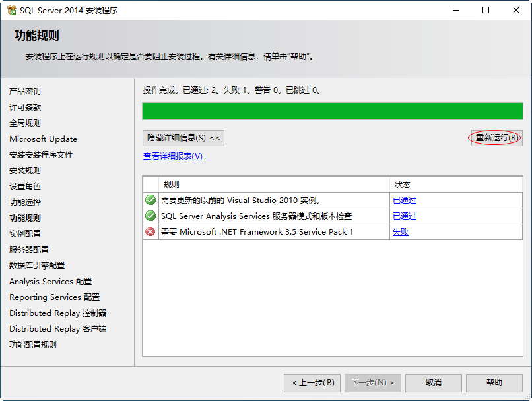Select the 产品密钥 step

coord(25,91)
